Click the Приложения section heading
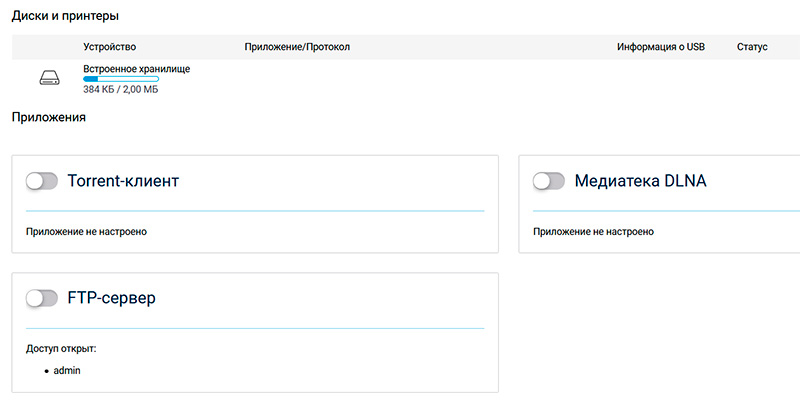800x401 pixels. [48, 118]
